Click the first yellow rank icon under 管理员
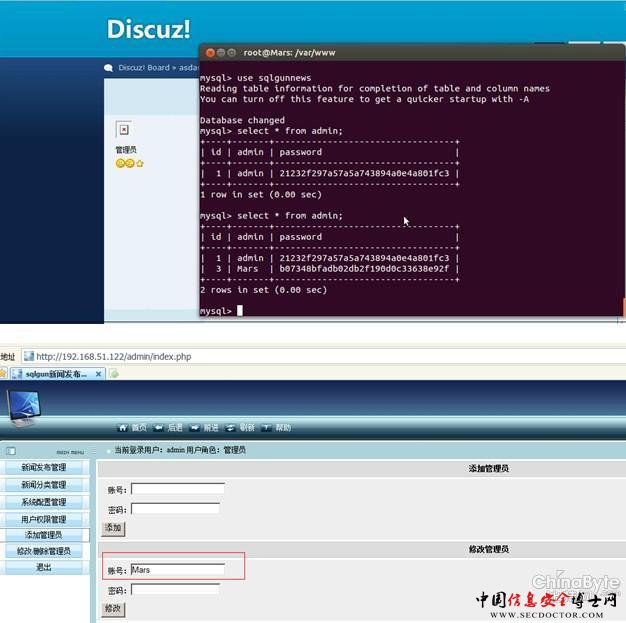Image resolution: width=626 pixels, height=623 pixels. click(120, 163)
